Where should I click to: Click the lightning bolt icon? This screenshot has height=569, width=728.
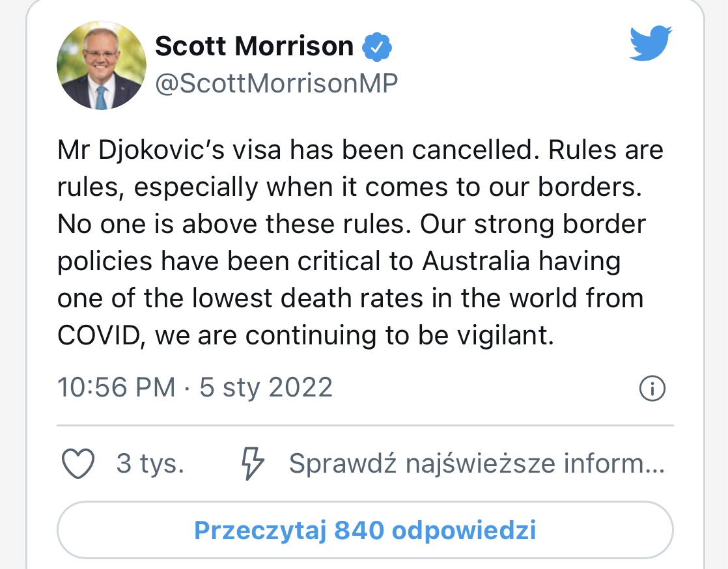pyautogui.click(x=253, y=464)
